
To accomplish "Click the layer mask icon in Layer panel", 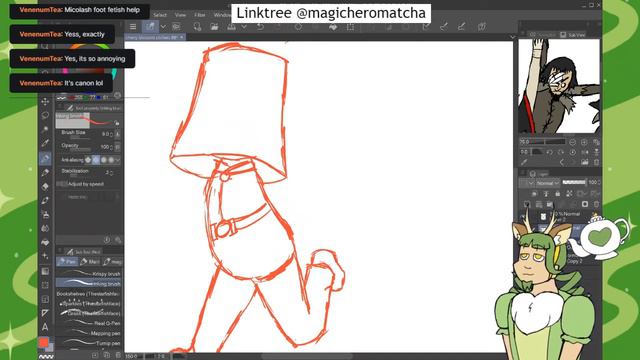I will point(585,204).
